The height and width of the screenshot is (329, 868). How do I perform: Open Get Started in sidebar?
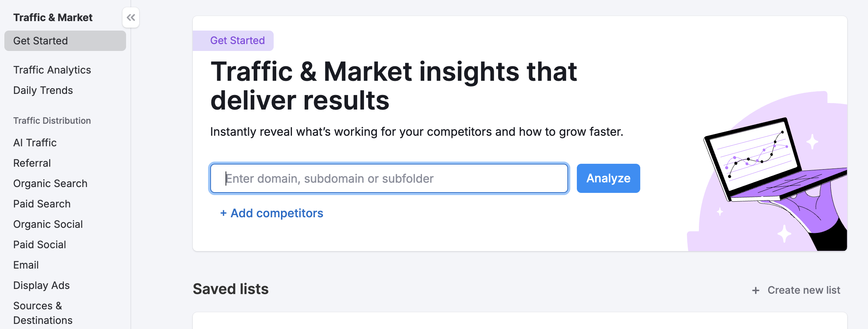tap(40, 41)
